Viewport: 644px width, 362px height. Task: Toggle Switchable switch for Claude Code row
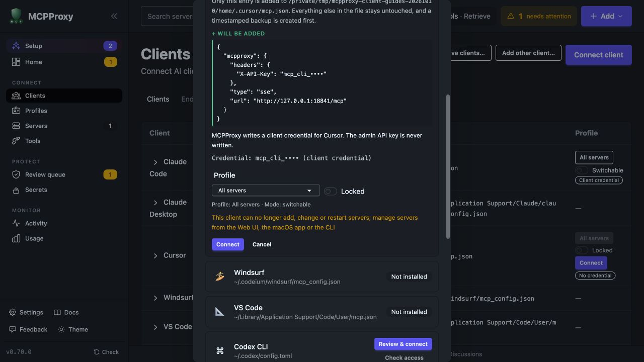coord(582,170)
